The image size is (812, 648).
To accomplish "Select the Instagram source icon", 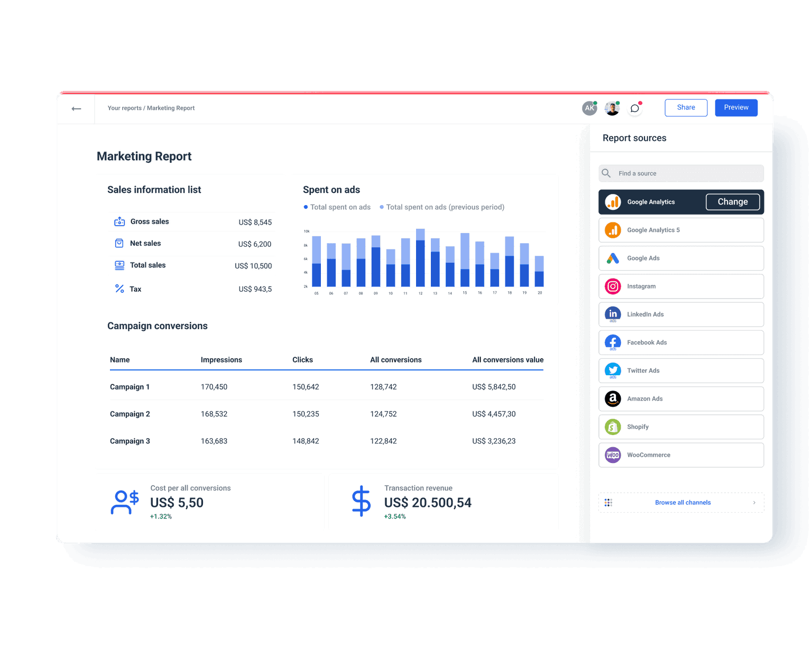I will 613,286.
